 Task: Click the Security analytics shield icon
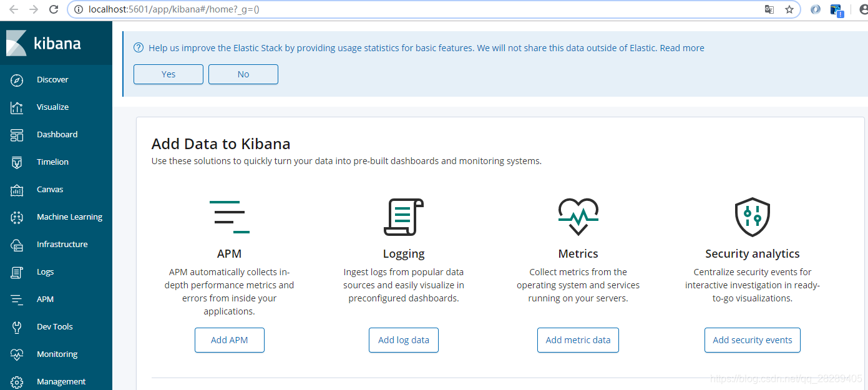[x=752, y=217]
